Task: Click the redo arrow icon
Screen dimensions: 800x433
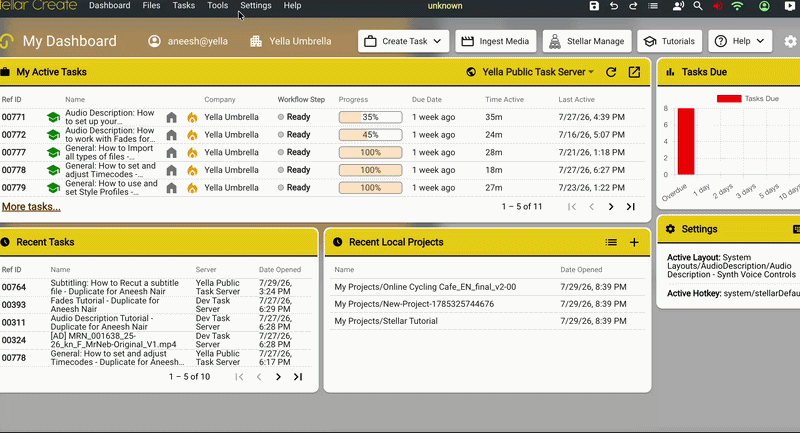Action: coord(633,6)
